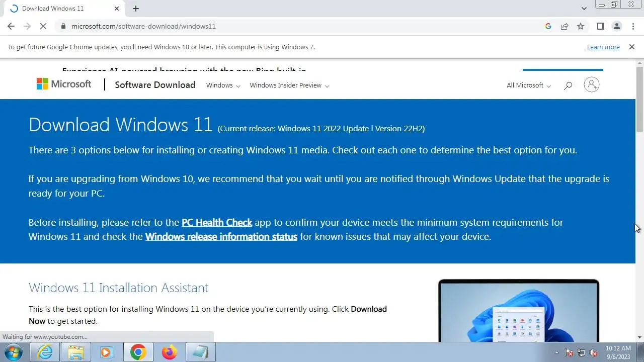The width and height of the screenshot is (644, 362).
Task: Sign in with the account icon
Action: click(x=592, y=84)
